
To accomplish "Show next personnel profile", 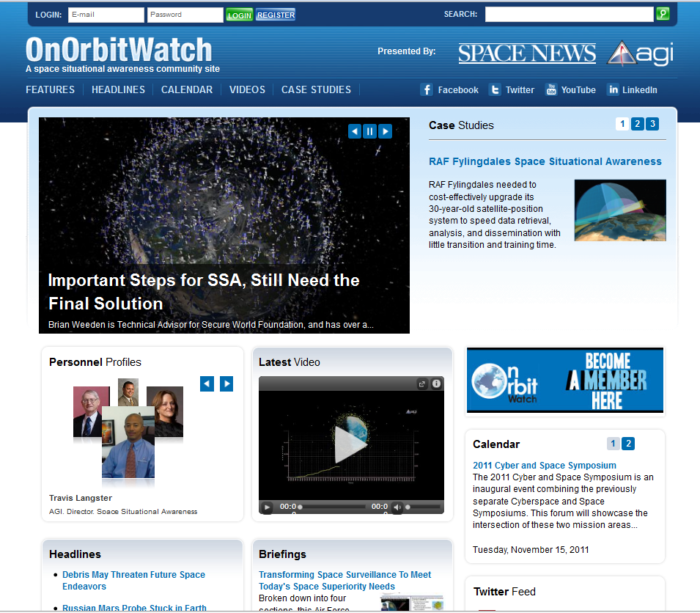I will (x=226, y=383).
